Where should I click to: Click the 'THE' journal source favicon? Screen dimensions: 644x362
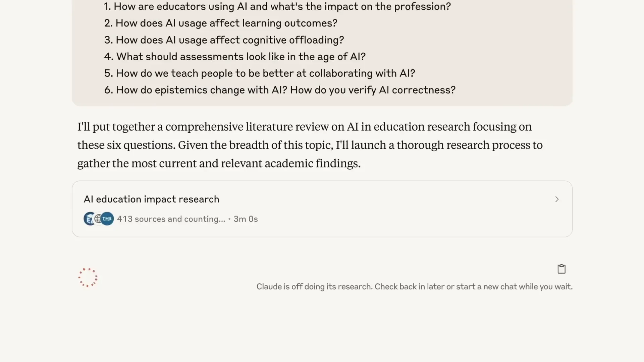pos(107,219)
